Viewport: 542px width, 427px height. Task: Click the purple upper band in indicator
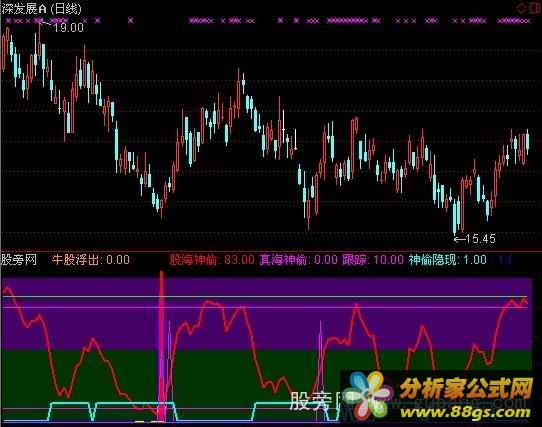point(266,314)
